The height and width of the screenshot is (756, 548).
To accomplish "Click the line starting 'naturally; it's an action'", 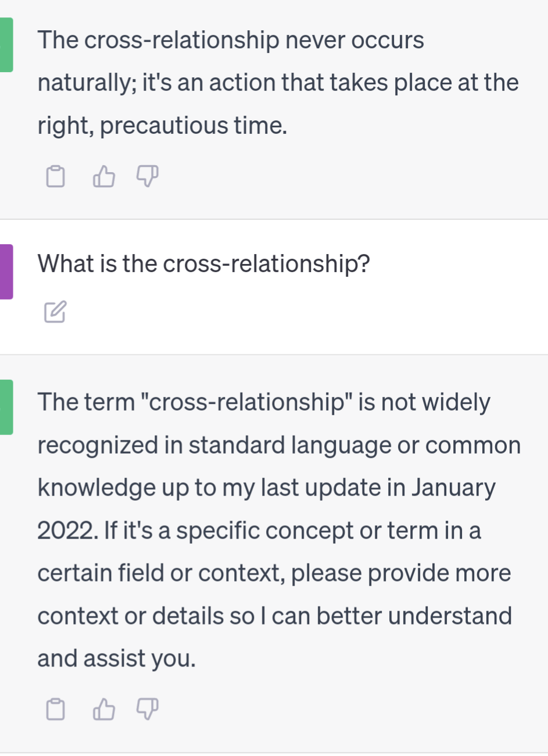I will [x=278, y=83].
